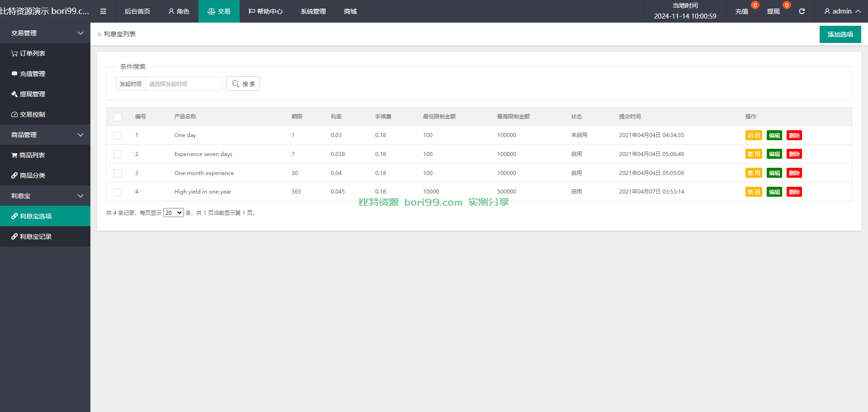Screen dimensions: 868x412
Task: Click product name 'Experience seven days'
Action: pyautogui.click(x=203, y=154)
